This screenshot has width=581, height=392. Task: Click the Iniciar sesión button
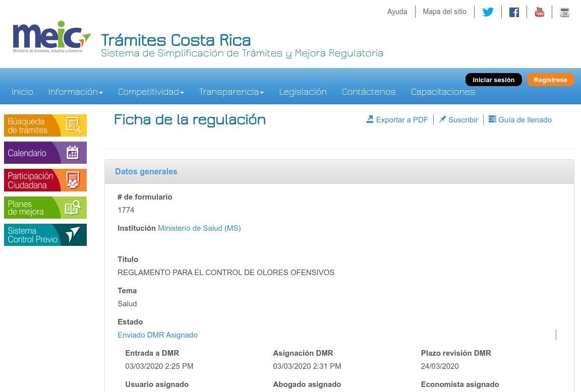pyautogui.click(x=494, y=80)
